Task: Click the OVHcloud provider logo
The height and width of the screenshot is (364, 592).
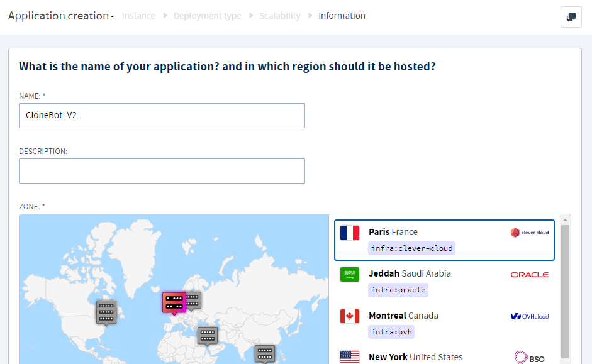Action: point(529,316)
